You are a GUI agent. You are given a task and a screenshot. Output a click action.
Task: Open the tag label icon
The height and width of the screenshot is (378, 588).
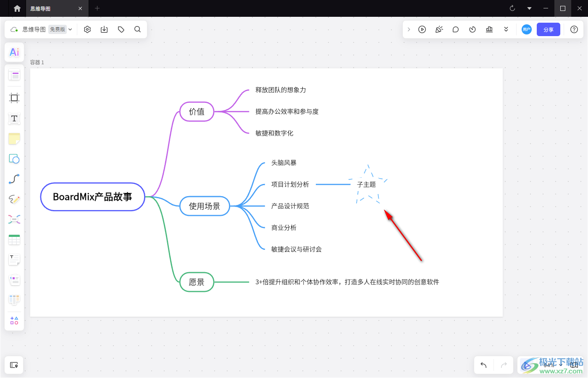coord(121,29)
